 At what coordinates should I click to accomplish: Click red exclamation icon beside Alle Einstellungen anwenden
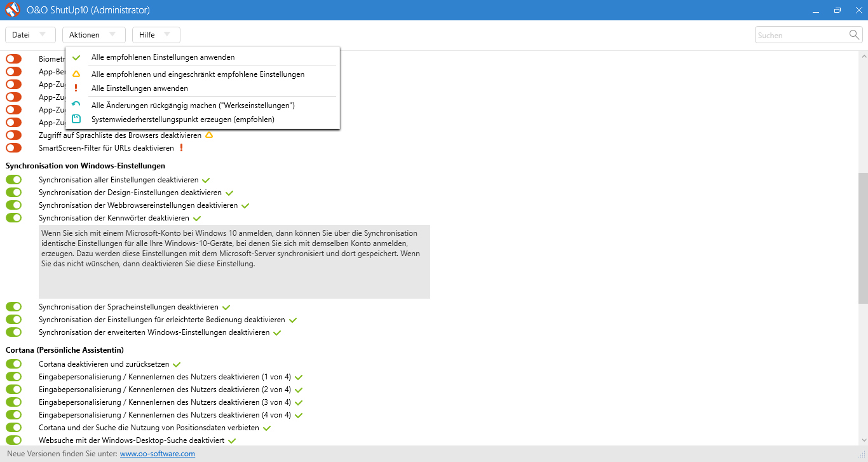tap(76, 88)
